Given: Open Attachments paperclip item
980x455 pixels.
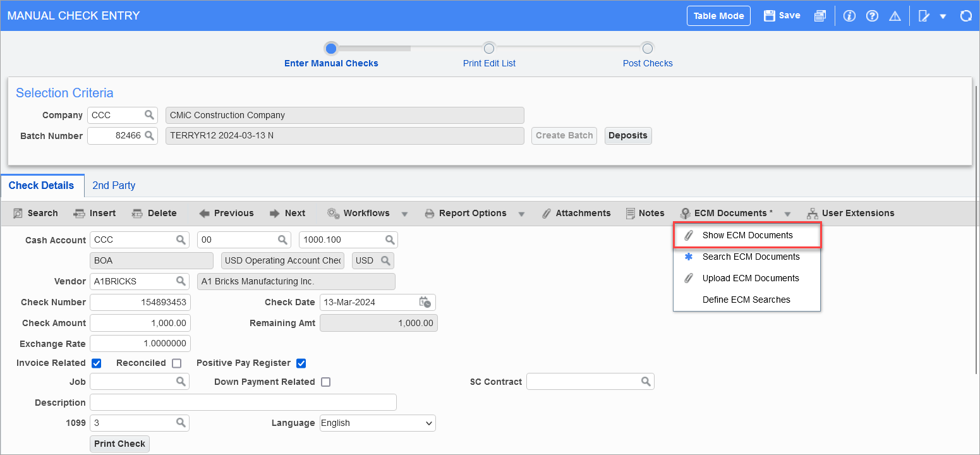Looking at the screenshot, I should point(576,213).
